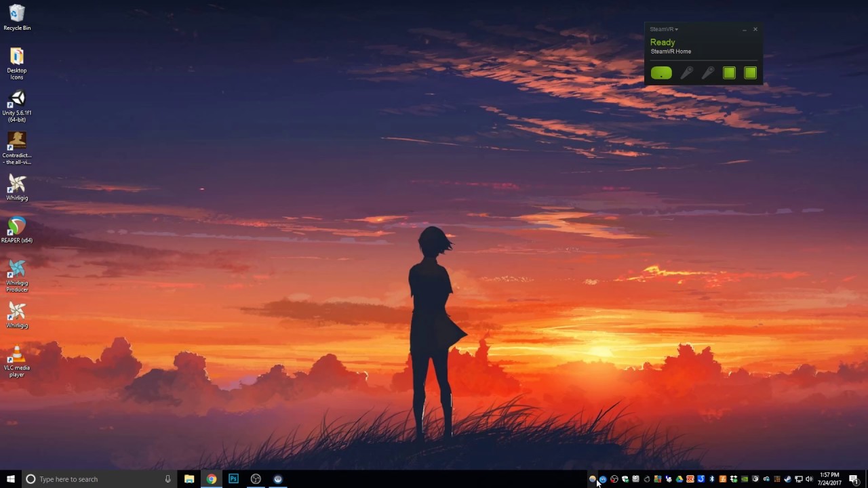Open Windows Defender from the tray

pyautogui.click(x=625, y=479)
